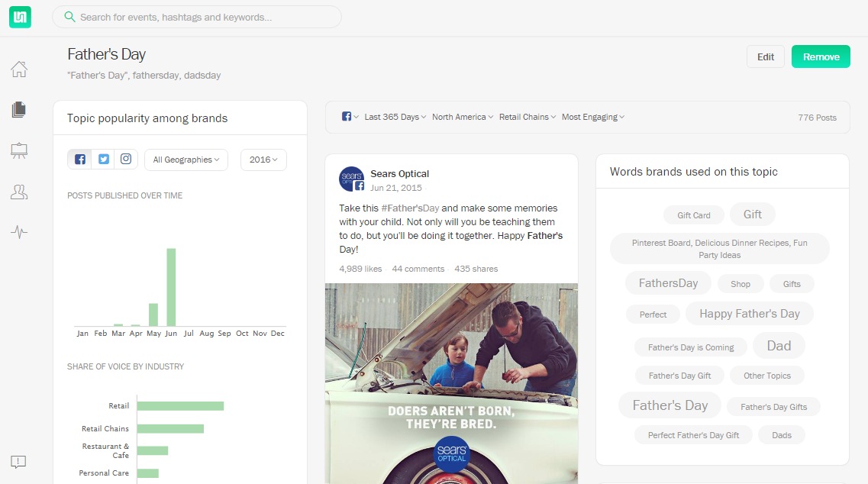Select the Twitter toggle in popularity panel
Image resolution: width=868 pixels, height=484 pixels.
click(x=104, y=160)
